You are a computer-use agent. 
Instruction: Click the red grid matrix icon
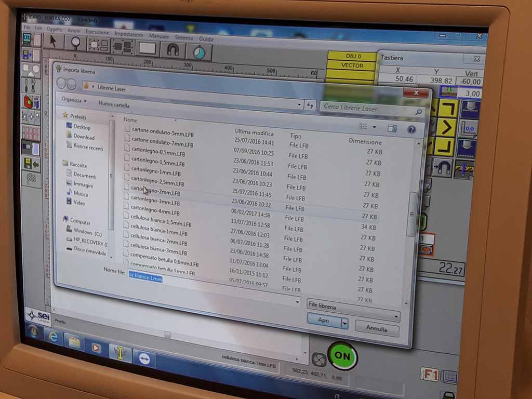pyautogui.click(x=31, y=133)
